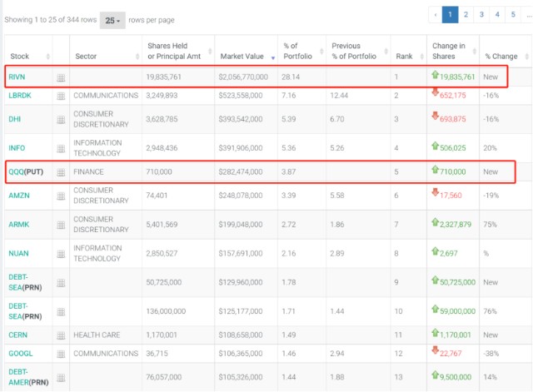Click the red down arrow in GOOGL row
533x392 pixels.
(435, 350)
